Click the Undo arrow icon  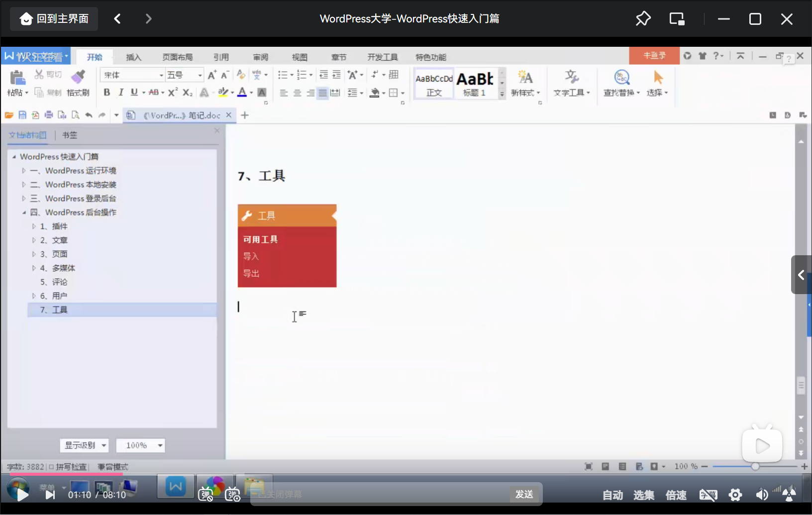click(89, 115)
